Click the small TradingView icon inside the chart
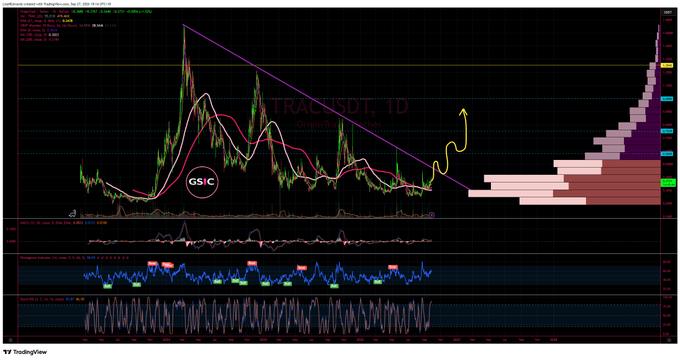 pos(73,213)
